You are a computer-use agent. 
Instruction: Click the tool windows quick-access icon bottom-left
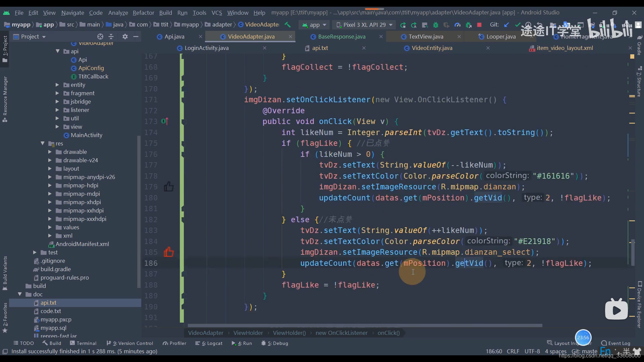5,351
